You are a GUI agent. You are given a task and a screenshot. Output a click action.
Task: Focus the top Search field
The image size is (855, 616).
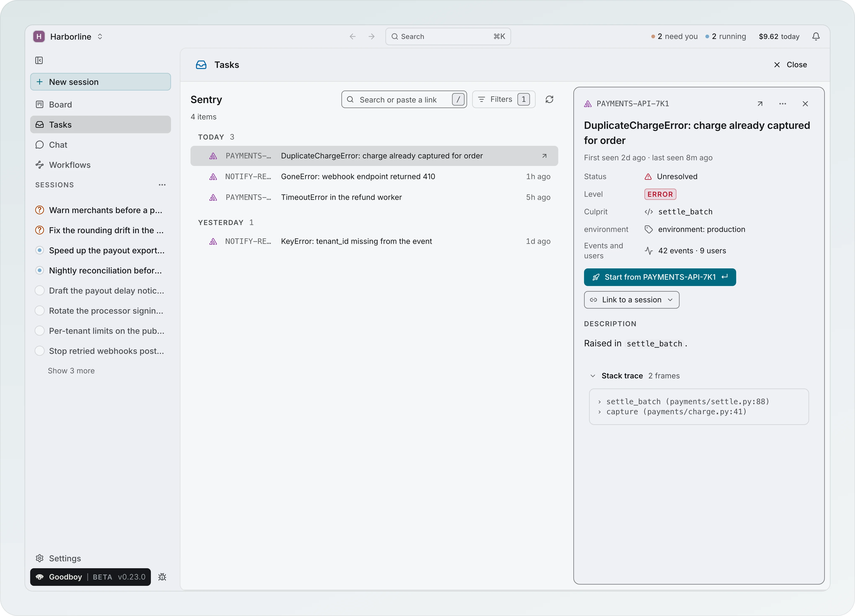448,37
